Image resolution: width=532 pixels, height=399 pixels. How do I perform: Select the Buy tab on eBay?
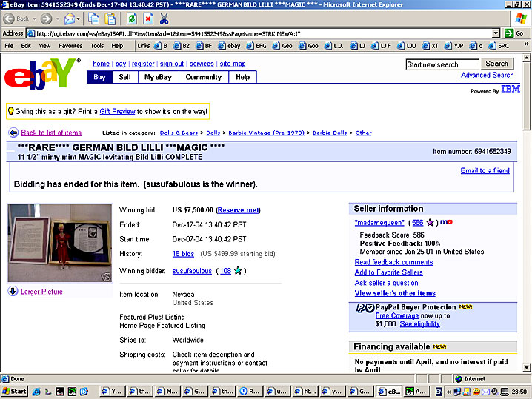tap(99, 77)
